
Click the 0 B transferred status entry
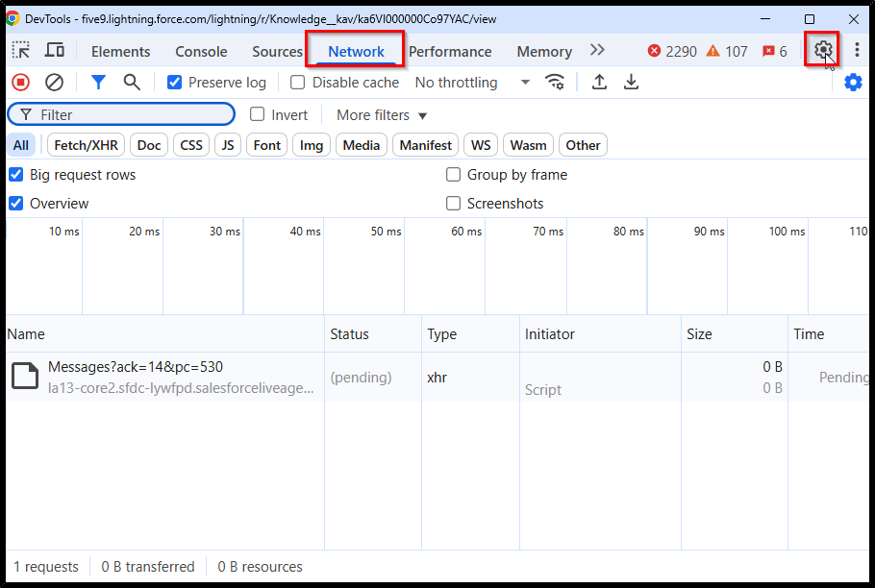tap(148, 566)
